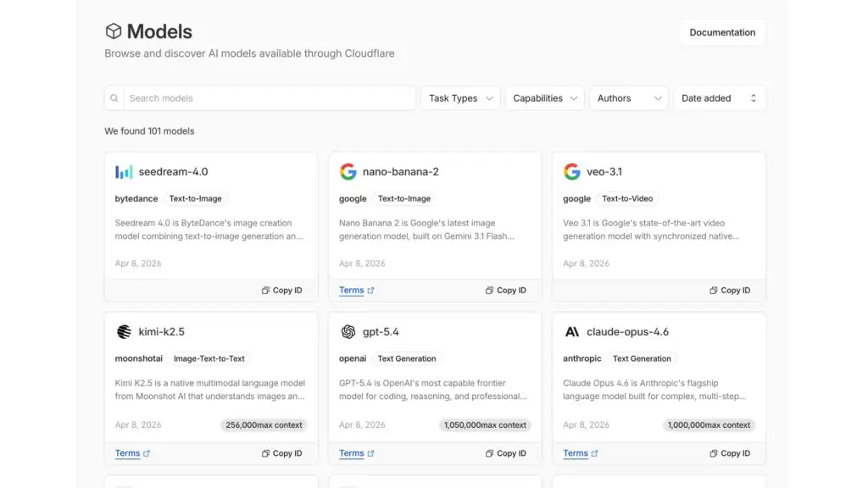The width and height of the screenshot is (868, 488).
Task: Copy ID of veo-3.1
Action: 730,290
